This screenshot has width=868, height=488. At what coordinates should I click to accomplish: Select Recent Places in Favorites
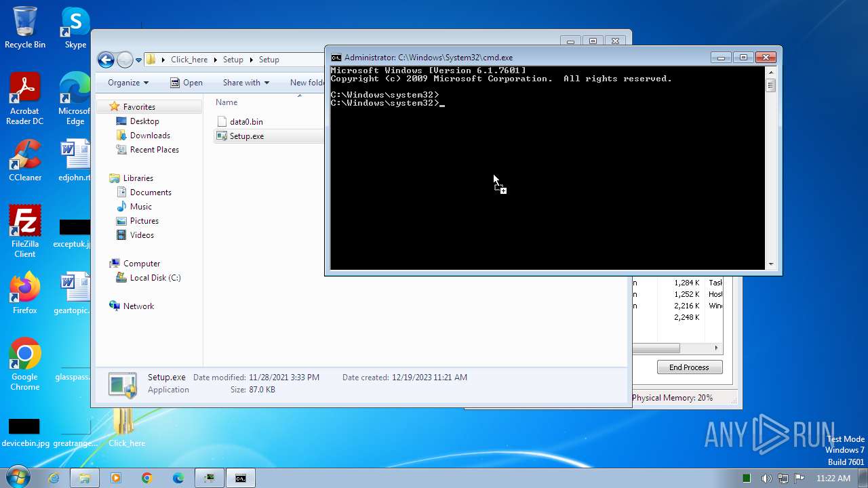[155, 150]
